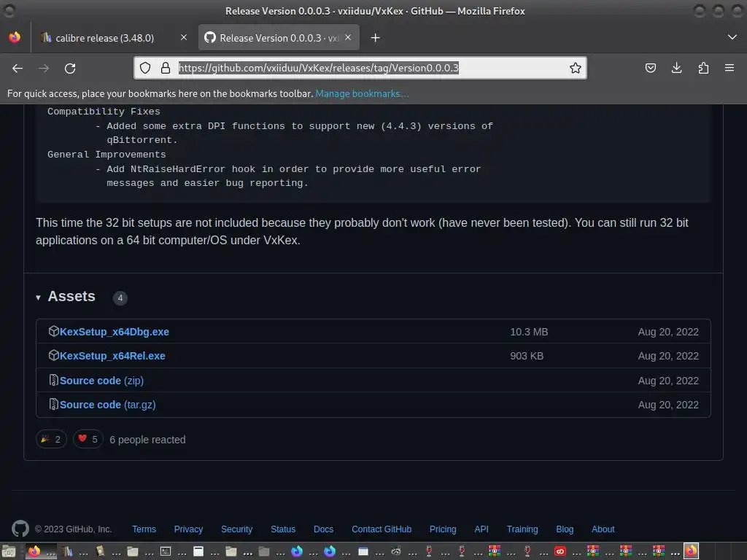The height and width of the screenshot is (560, 747).
Task: Open Manage bookmarks link
Action: (x=362, y=93)
